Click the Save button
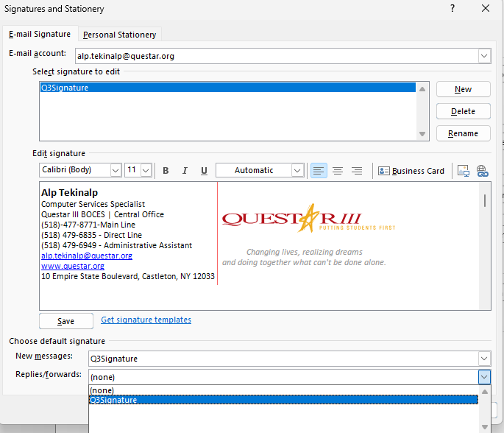Screen dimensions: 504x433 click(66, 321)
